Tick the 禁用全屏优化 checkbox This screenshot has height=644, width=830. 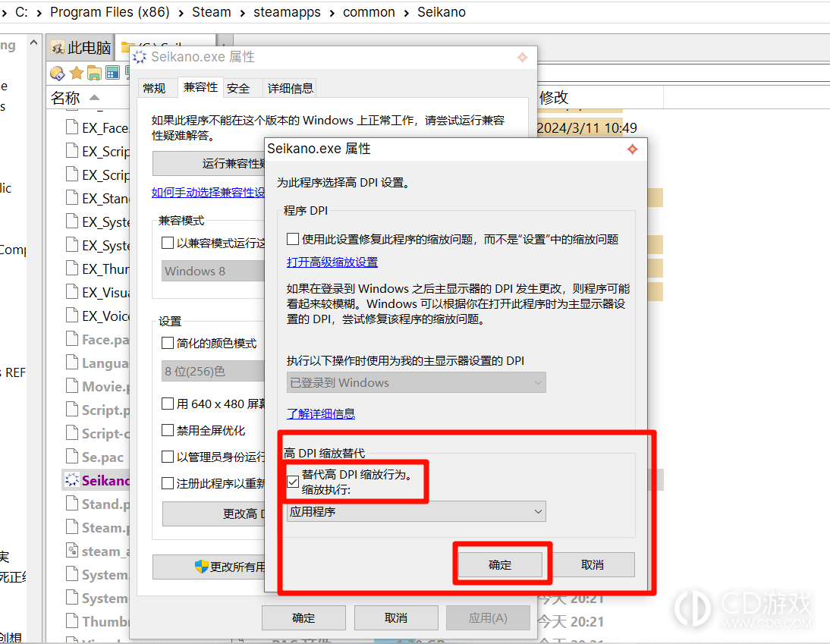click(x=168, y=430)
